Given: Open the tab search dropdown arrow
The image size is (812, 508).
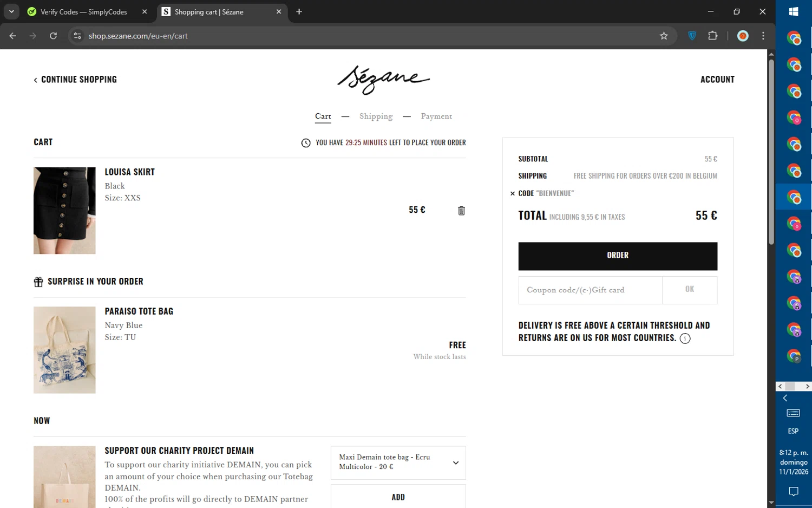Looking at the screenshot, I should tap(11, 11).
